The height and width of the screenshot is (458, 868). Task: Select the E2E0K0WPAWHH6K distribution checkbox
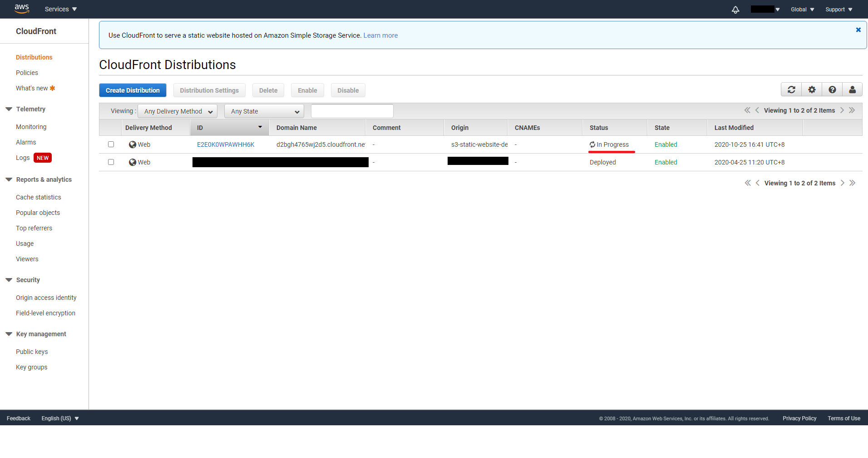tap(111, 144)
